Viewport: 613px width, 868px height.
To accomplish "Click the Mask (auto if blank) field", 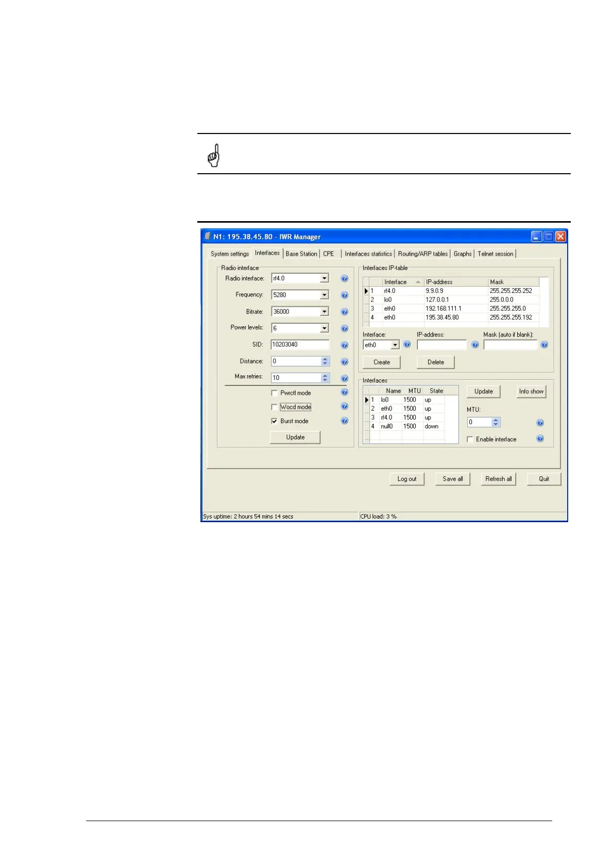I will (x=510, y=345).
